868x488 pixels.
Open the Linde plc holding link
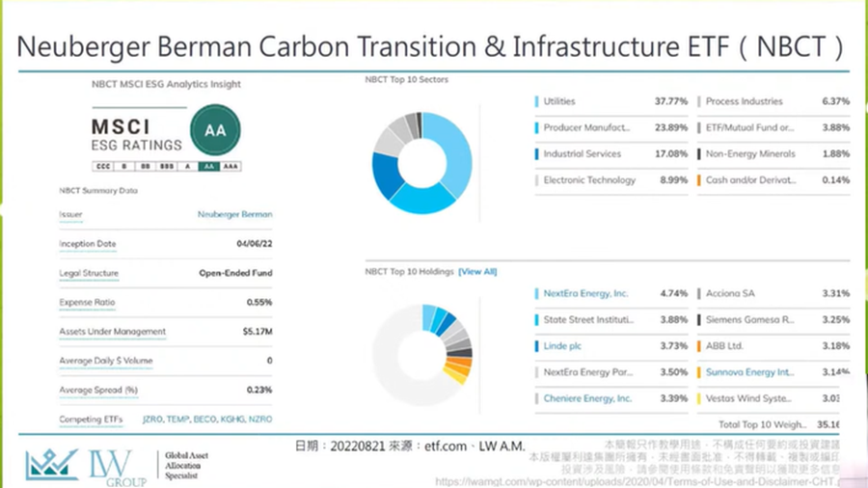[x=562, y=345]
